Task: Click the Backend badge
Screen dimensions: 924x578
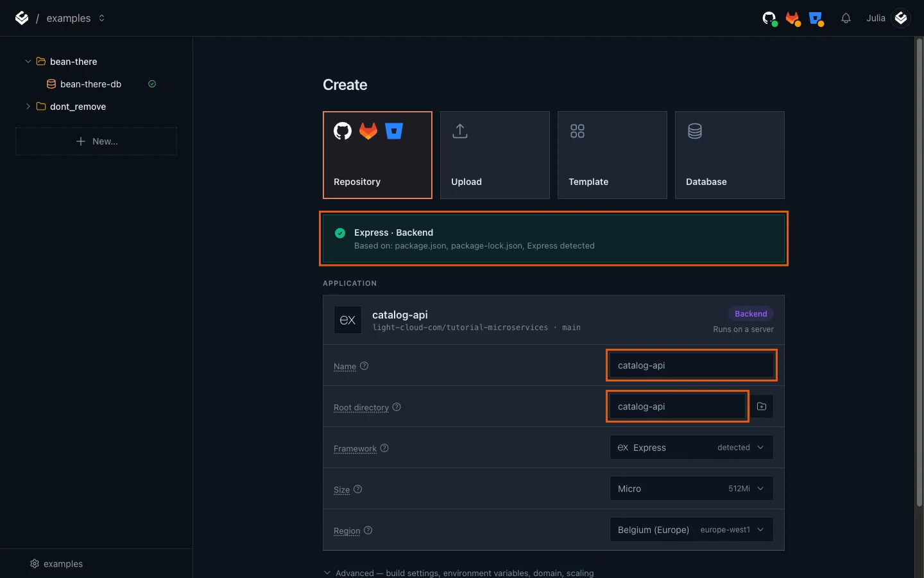Action: [x=751, y=314]
